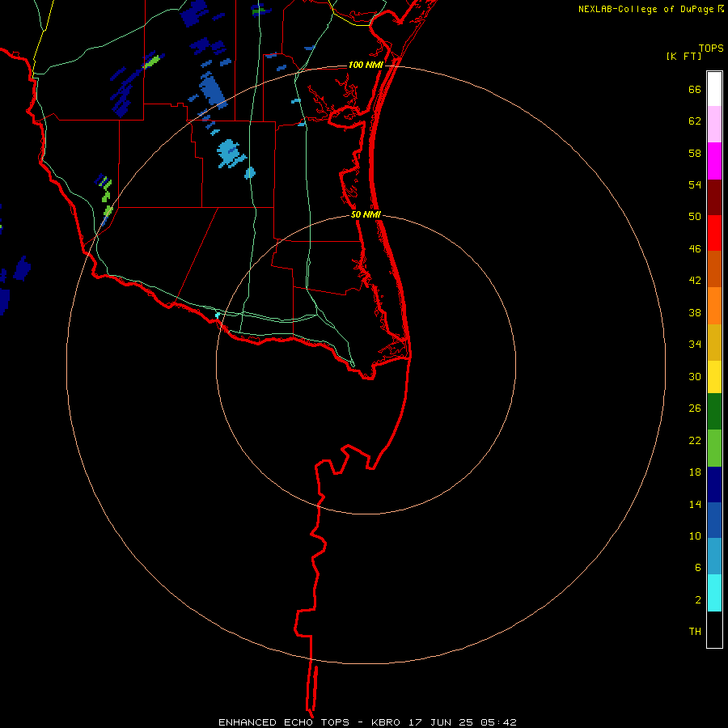
Task: Click the "30" legend value
Action: (695, 376)
